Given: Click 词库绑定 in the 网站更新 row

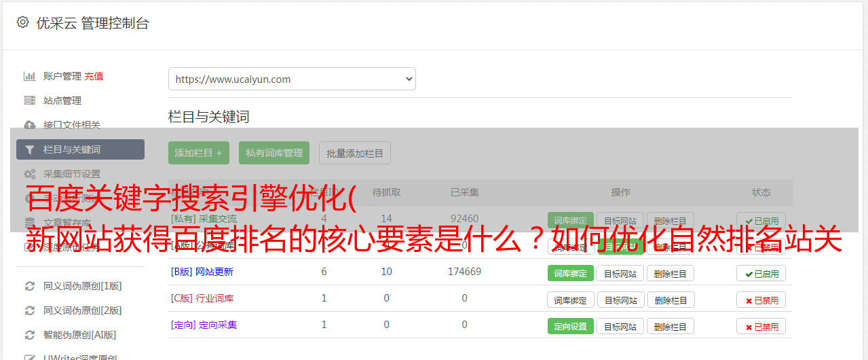Looking at the screenshot, I should pyautogui.click(x=570, y=273).
